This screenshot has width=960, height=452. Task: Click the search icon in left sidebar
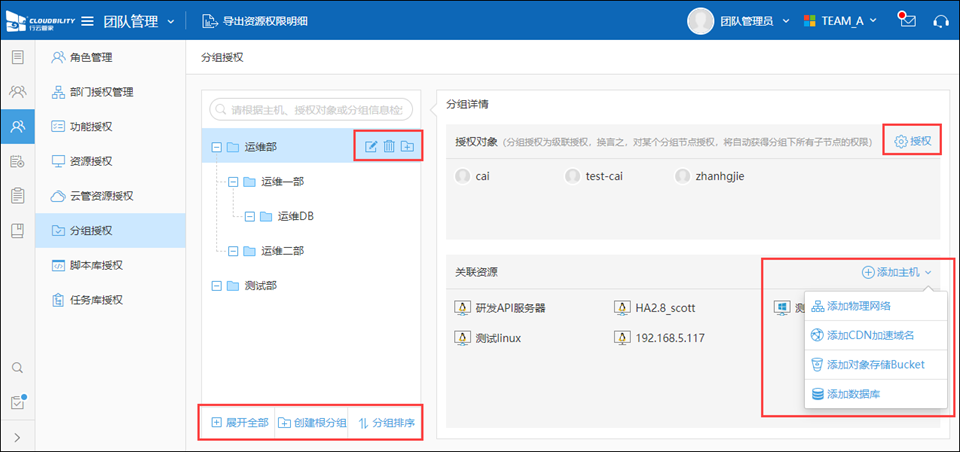(x=17, y=368)
